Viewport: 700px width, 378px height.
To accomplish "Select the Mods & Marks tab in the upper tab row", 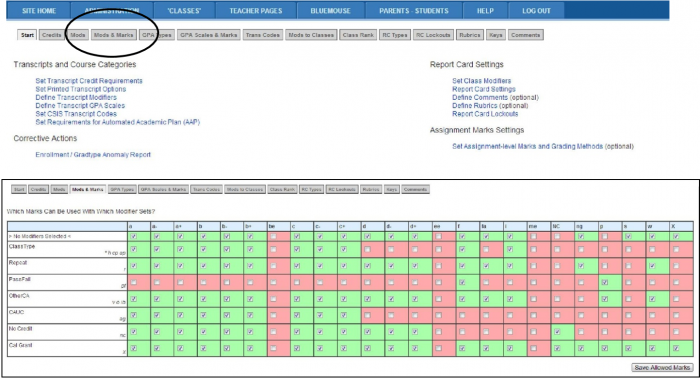I will pyautogui.click(x=113, y=35).
